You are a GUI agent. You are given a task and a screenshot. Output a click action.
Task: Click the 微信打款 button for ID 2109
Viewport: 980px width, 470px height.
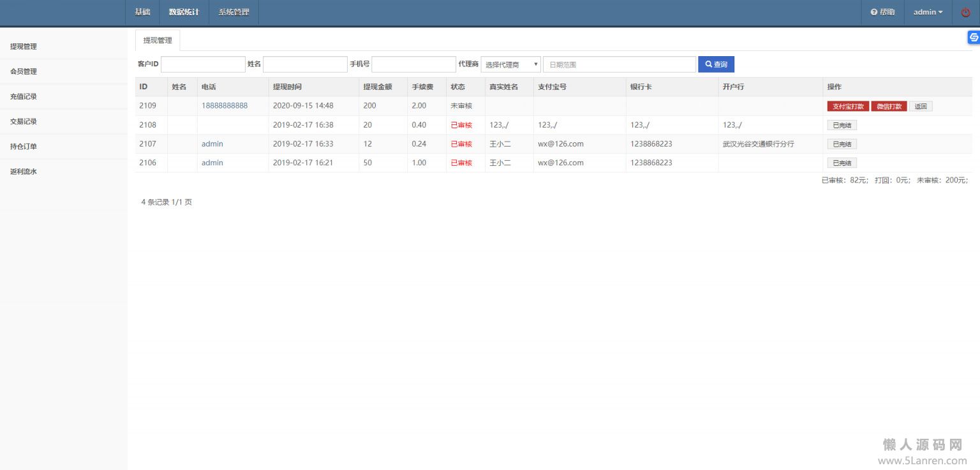(x=889, y=106)
